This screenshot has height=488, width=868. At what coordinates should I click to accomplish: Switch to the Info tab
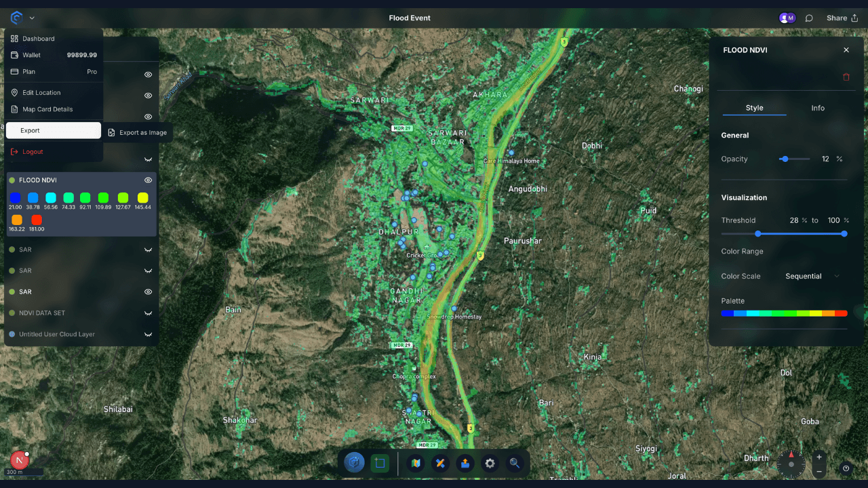click(x=818, y=108)
